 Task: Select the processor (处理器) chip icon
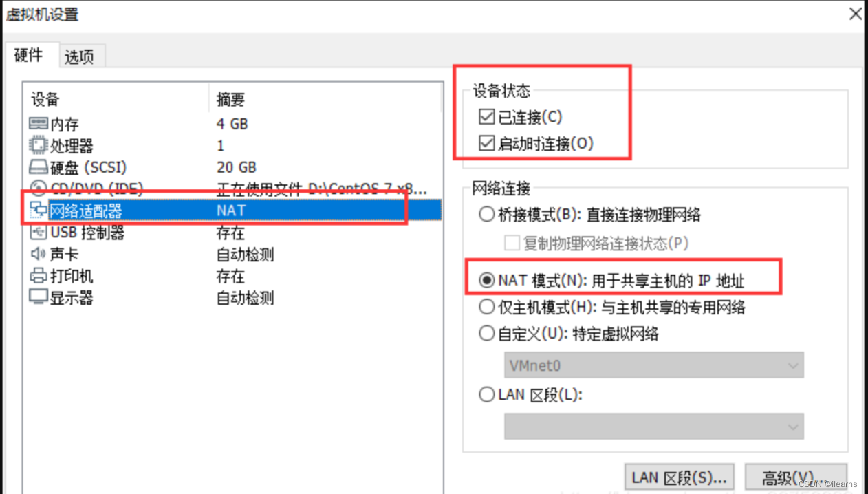pos(39,146)
